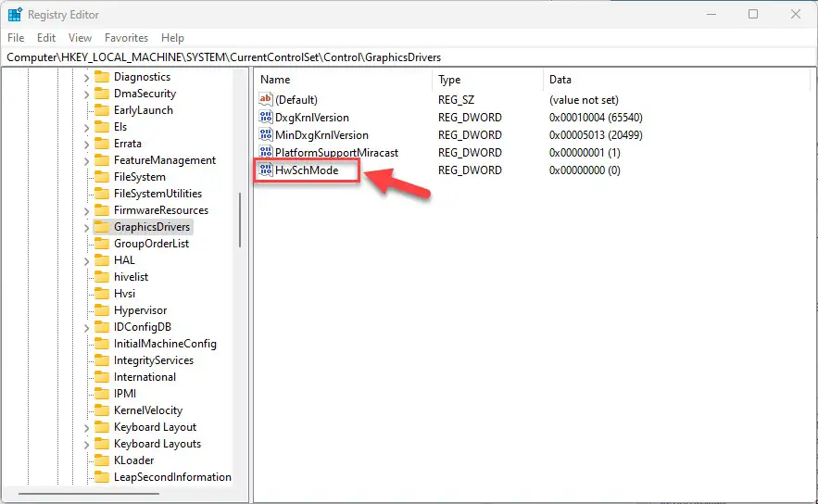Expand the GraphicsDrivers key
The height and width of the screenshot is (504, 818).
(x=86, y=228)
